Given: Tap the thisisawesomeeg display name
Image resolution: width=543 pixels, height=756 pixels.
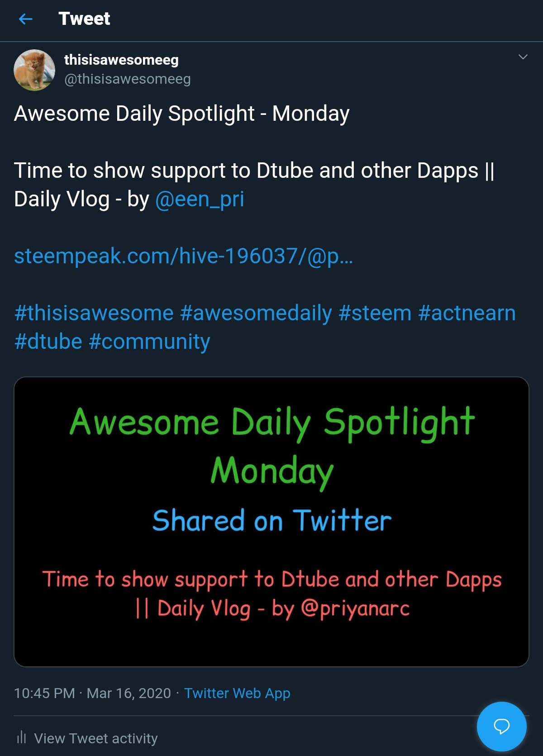Looking at the screenshot, I should pos(121,60).
